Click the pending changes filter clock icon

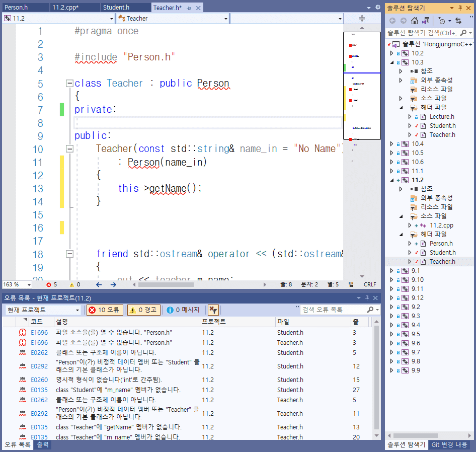tap(442, 21)
